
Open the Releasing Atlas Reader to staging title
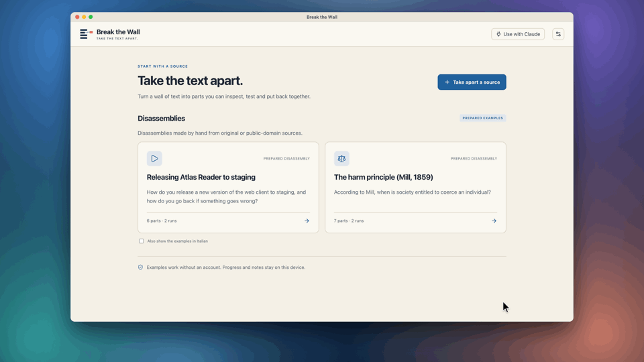(x=201, y=177)
